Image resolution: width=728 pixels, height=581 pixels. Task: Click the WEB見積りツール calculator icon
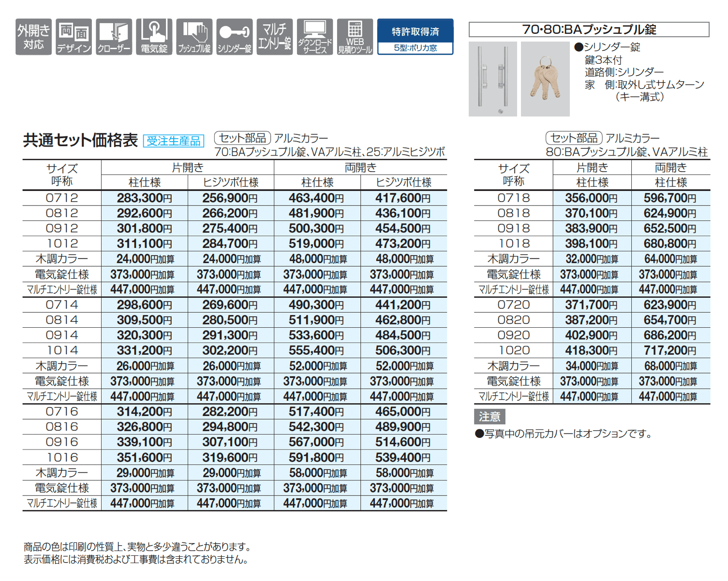[355, 36]
